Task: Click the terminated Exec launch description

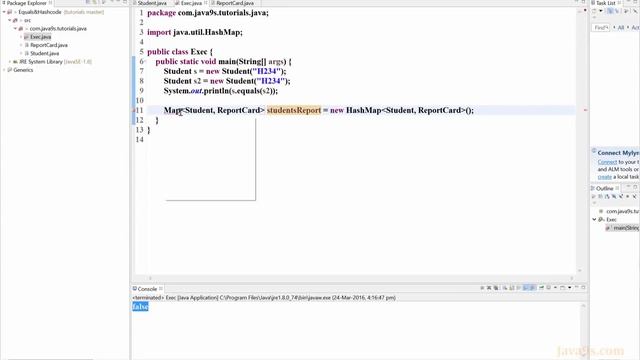Action: 264,298
